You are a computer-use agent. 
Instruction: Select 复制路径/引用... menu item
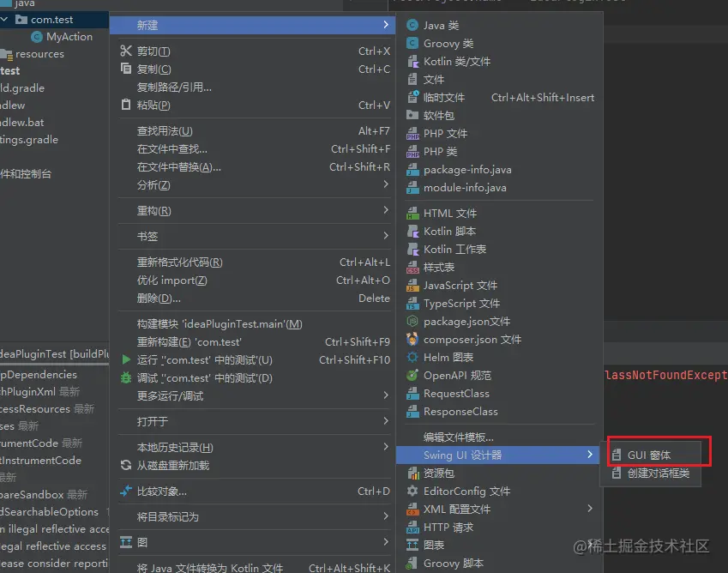tap(254, 87)
